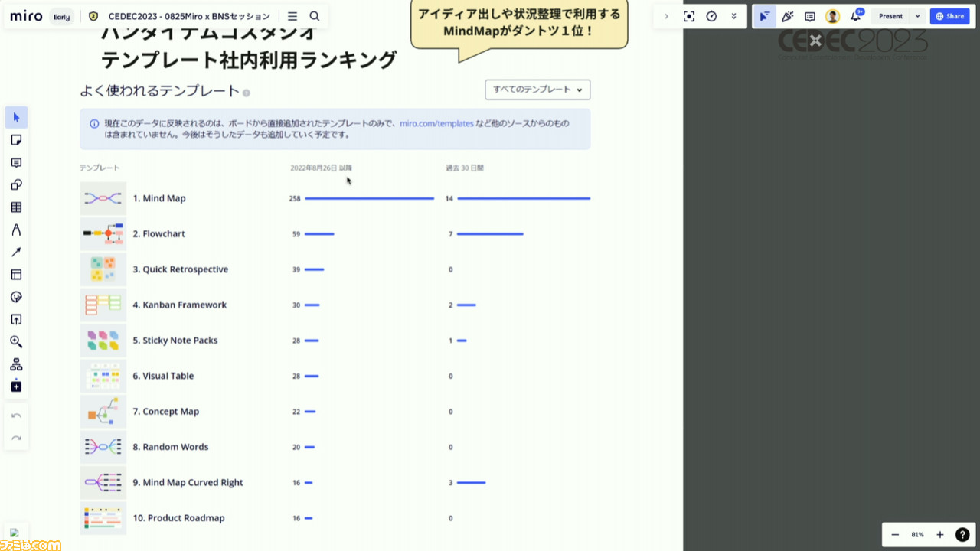Screen dimensions: 980x551
Task: Open the comments panel in top bar
Action: [810, 16]
